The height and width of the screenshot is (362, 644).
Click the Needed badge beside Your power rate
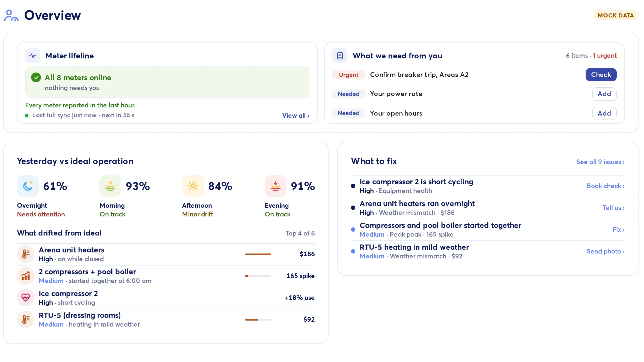pyautogui.click(x=348, y=94)
